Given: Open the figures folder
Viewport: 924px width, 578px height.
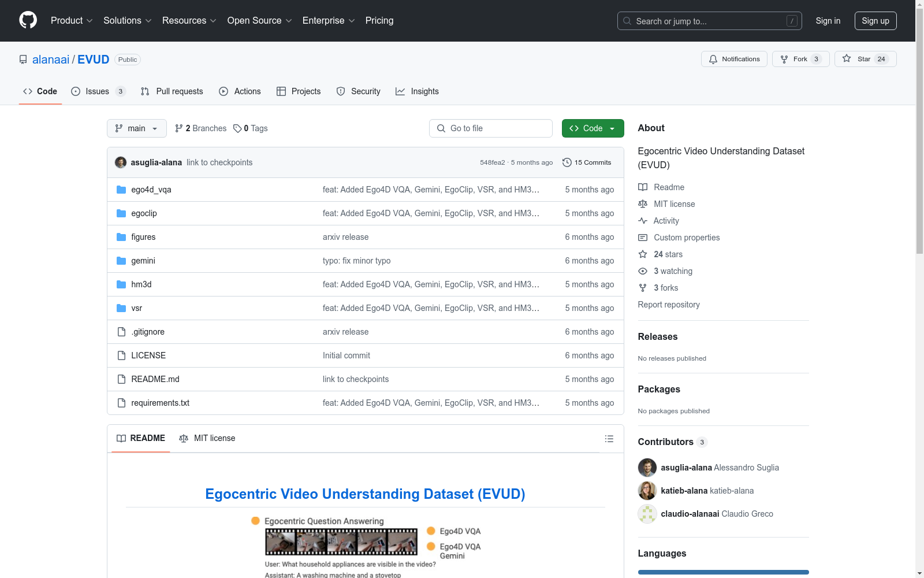Looking at the screenshot, I should [x=143, y=237].
